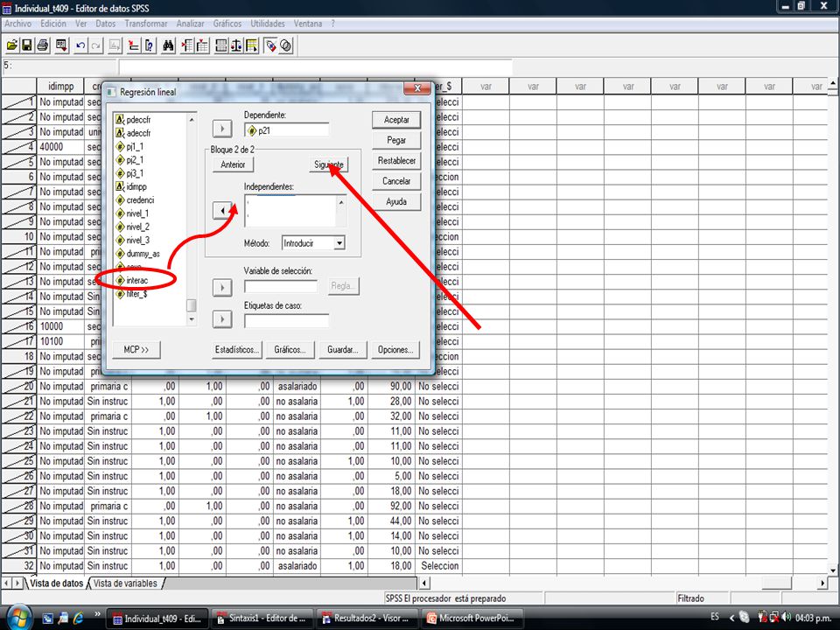Click the Etiquetas de caso input field
The image size is (840, 630).
(x=287, y=321)
